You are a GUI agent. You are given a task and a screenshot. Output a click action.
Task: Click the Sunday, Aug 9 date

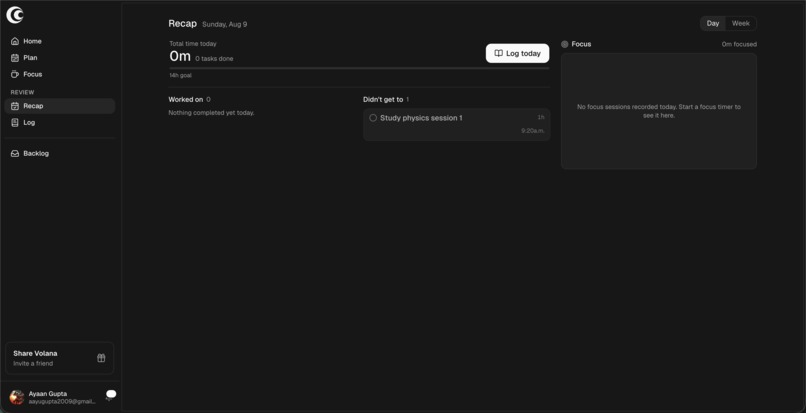pos(225,24)
